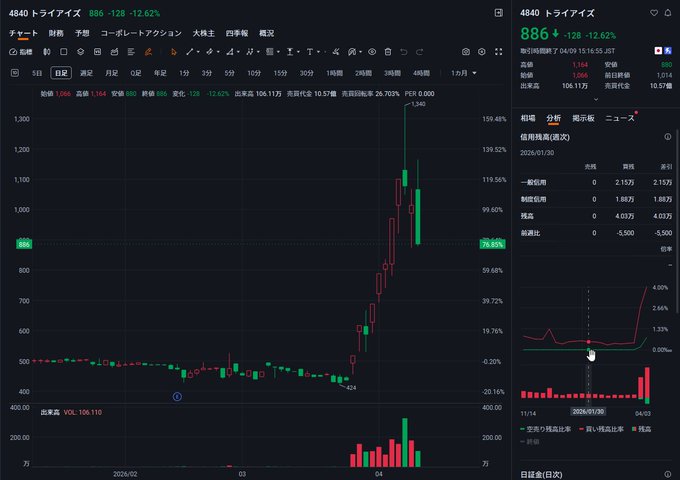
Task: Switch chart interval to 4時間
Action: point(421,73)
